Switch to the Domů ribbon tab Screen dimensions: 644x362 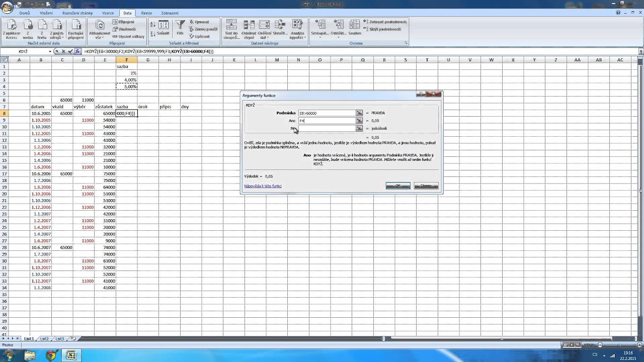click(25, 13)
